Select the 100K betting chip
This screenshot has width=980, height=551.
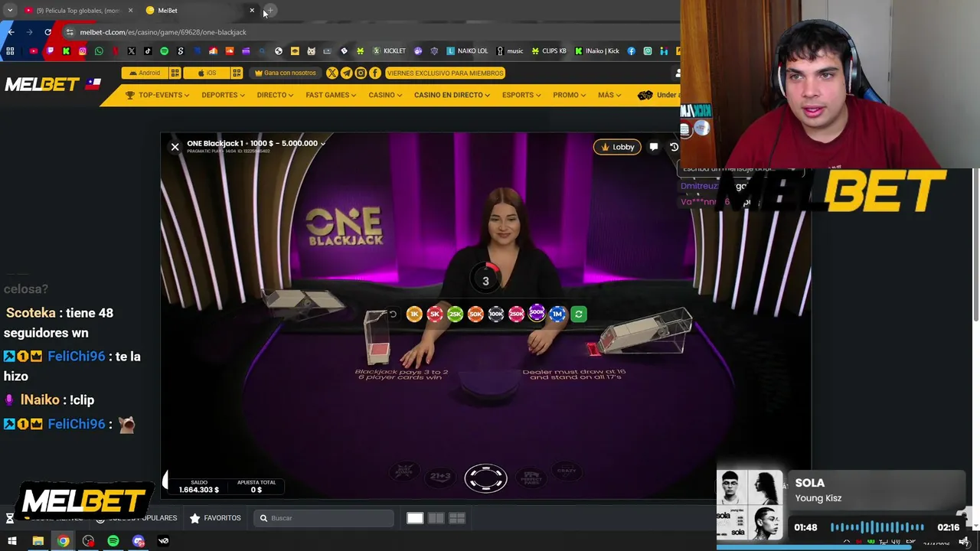point(496,314)
